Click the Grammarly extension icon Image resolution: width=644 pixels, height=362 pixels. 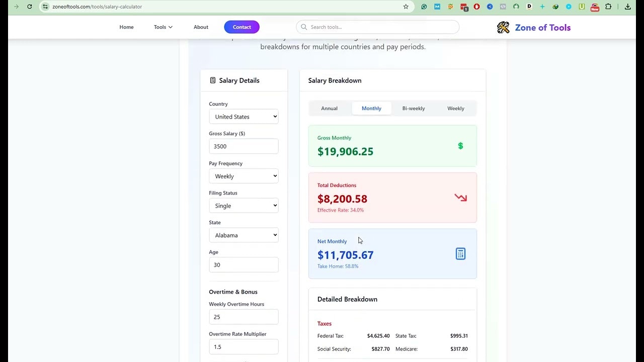point(424,7)
